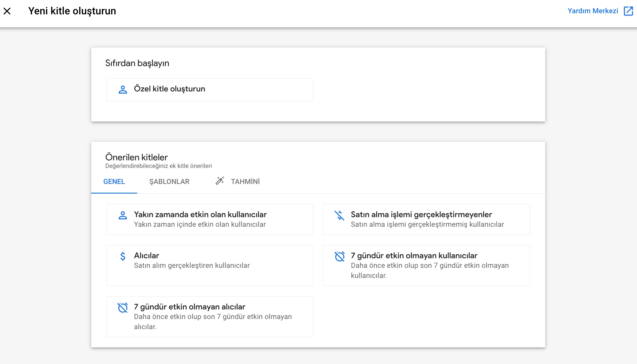Click the Önerilen kitleler heading
The image size is (637, 364).
(x=136, y=157)
